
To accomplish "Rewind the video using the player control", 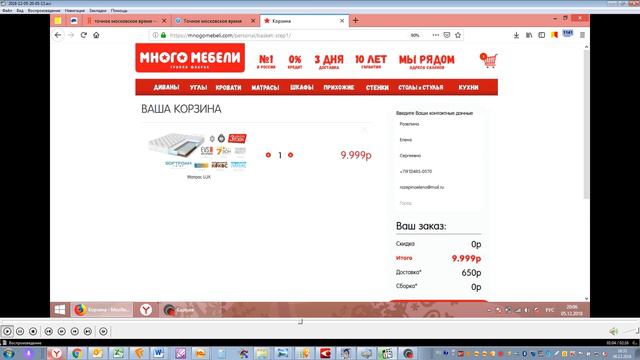I will point(62,331).
